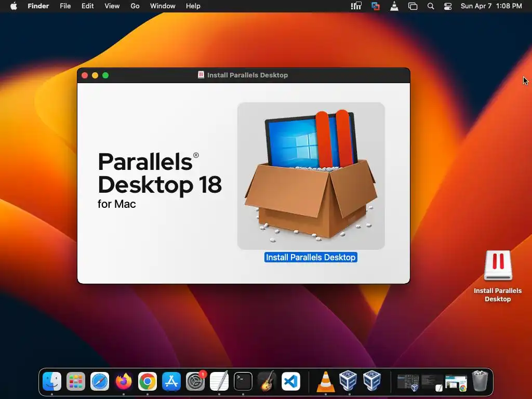Open Google Chrome from the Dock
The image size is (532, 399).
[148, 381]
